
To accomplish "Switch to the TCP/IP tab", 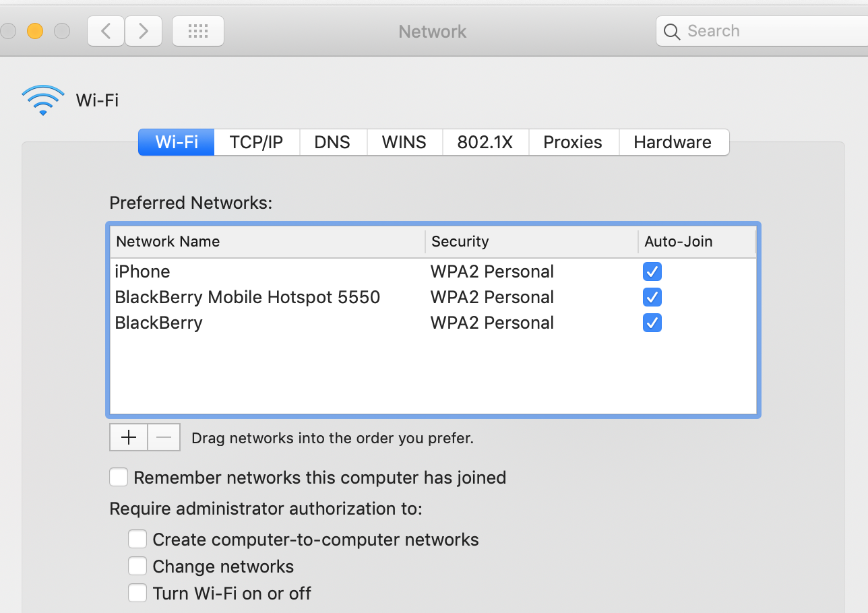I will [256, 142].
